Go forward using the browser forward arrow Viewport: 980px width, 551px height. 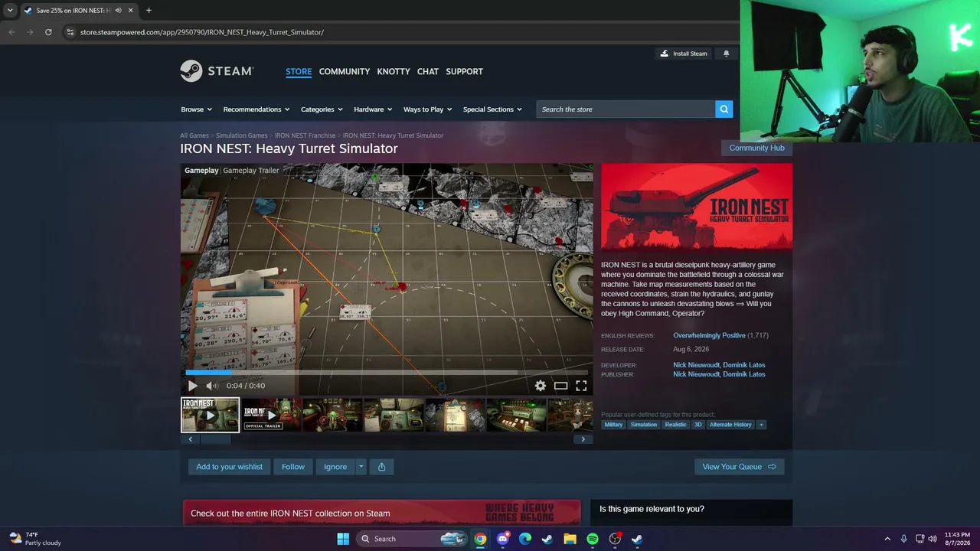(x=30, y=32)
